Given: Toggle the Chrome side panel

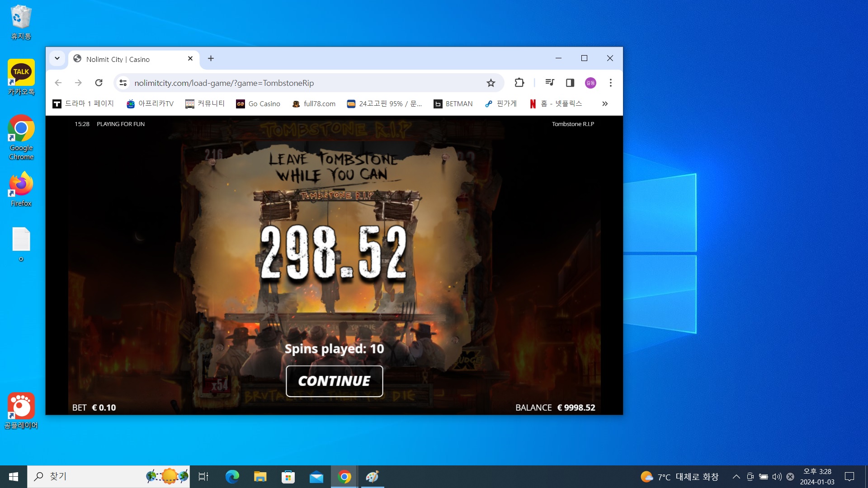Looking at the screenshot, I should (570, 83).
